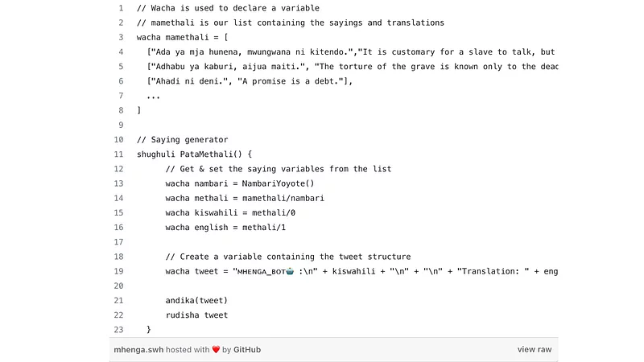
Task: Click the andika(tweet) statement
Action: click(196, 300)
